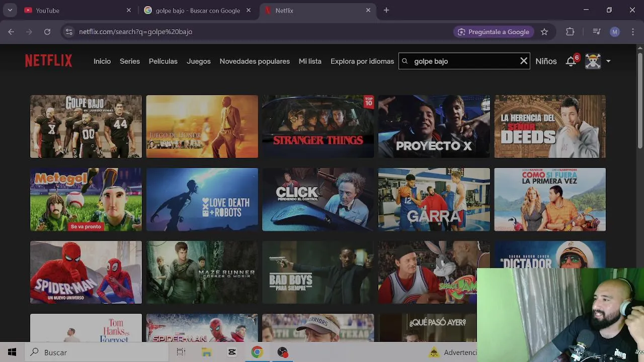Open Task View on the taskbar

pos(181,352)
